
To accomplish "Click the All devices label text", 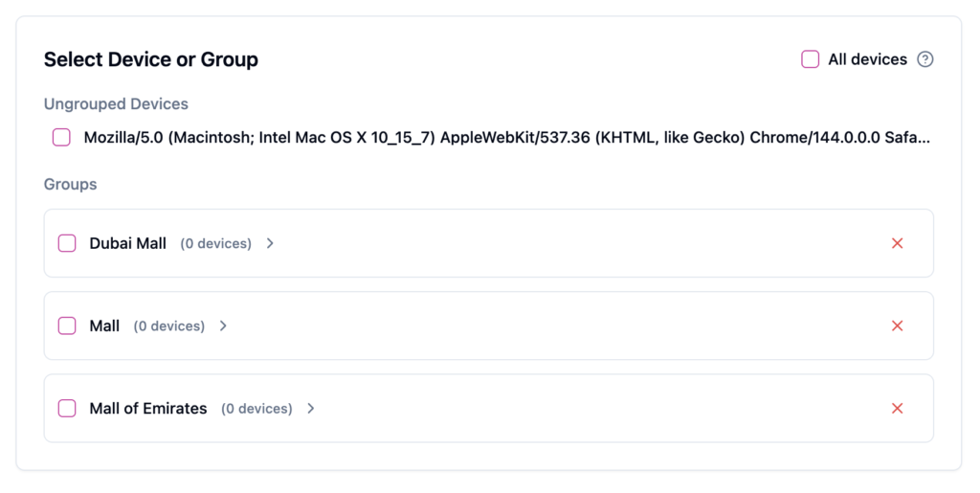I will click(x=867, y=59).
